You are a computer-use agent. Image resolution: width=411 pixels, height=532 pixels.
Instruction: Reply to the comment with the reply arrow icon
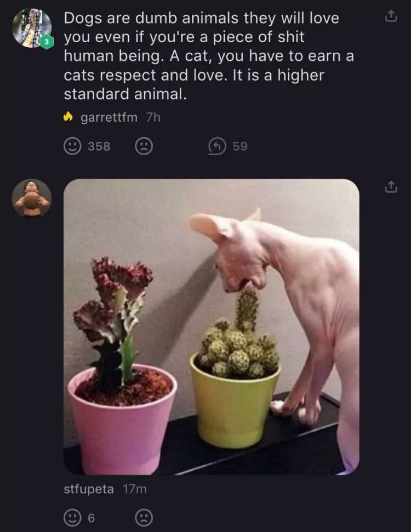[x=217, y=146]
